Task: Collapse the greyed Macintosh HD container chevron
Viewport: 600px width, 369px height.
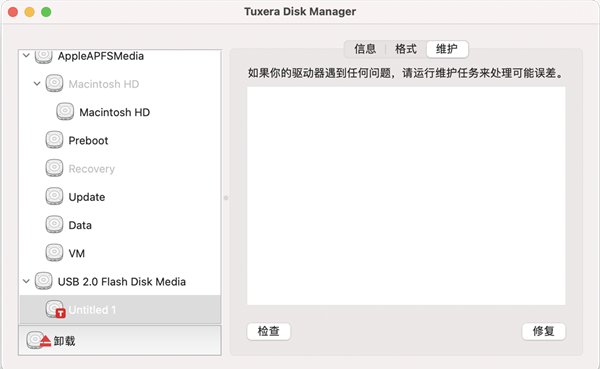Action: click(37, 83)
